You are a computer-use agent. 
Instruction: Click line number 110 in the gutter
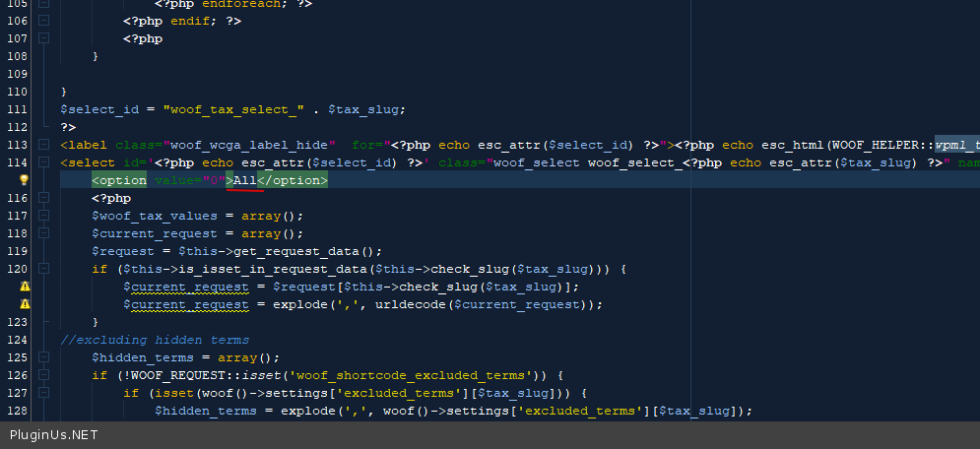click(x=17, y=92)
